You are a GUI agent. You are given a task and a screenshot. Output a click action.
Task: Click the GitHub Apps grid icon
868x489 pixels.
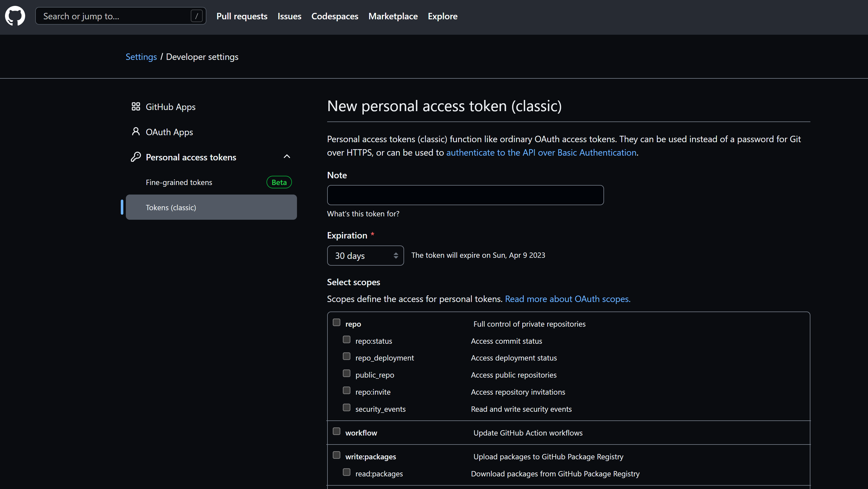(x=136, y=107)
